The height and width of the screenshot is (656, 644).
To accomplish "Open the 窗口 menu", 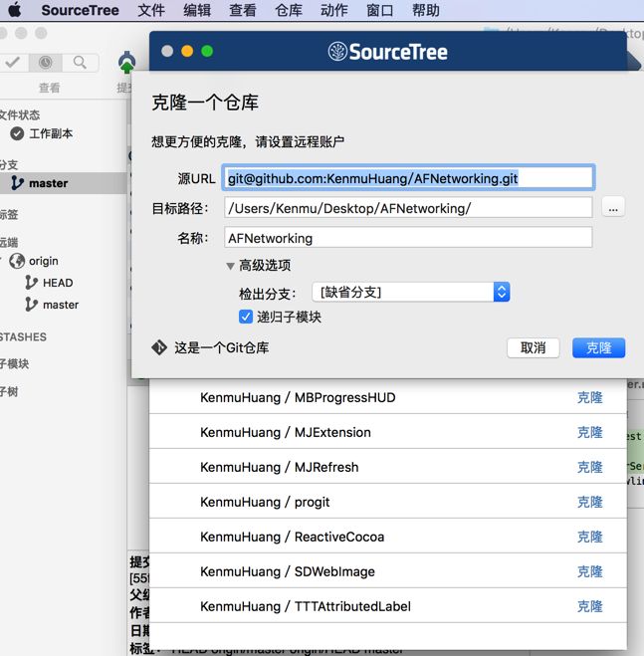I will point(380,10).
